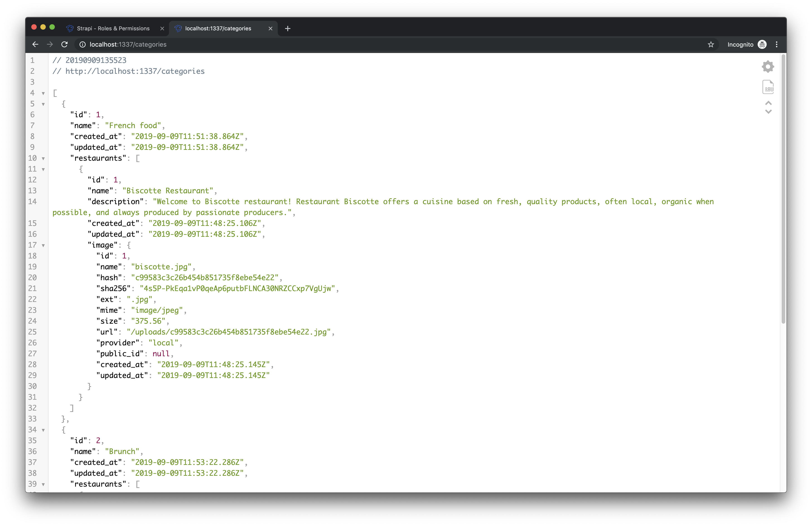
Task: Collapse the image object on line 17
Action: coord(43,245)
